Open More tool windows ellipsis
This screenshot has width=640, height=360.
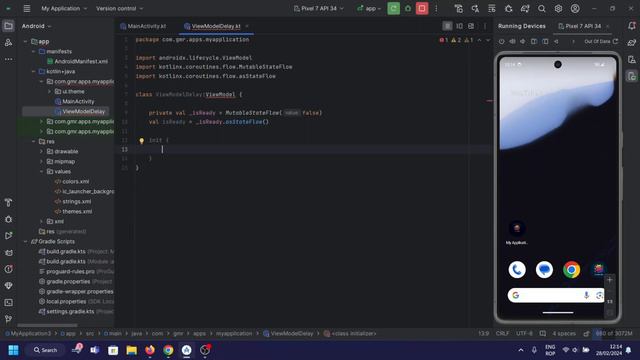8,59
